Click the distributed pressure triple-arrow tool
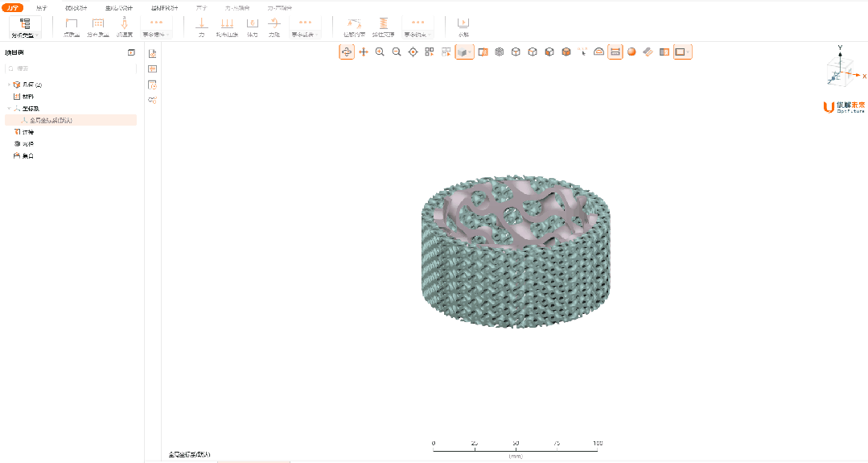 point(227,27)
